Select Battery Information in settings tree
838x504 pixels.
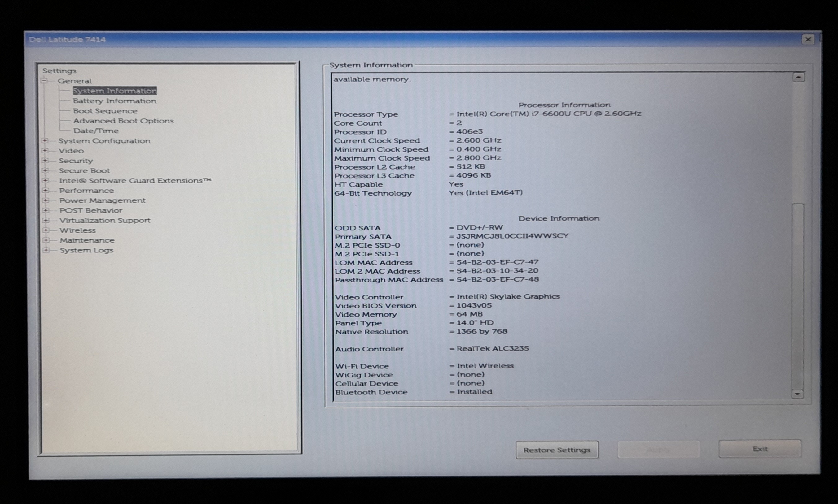point(114,101)
